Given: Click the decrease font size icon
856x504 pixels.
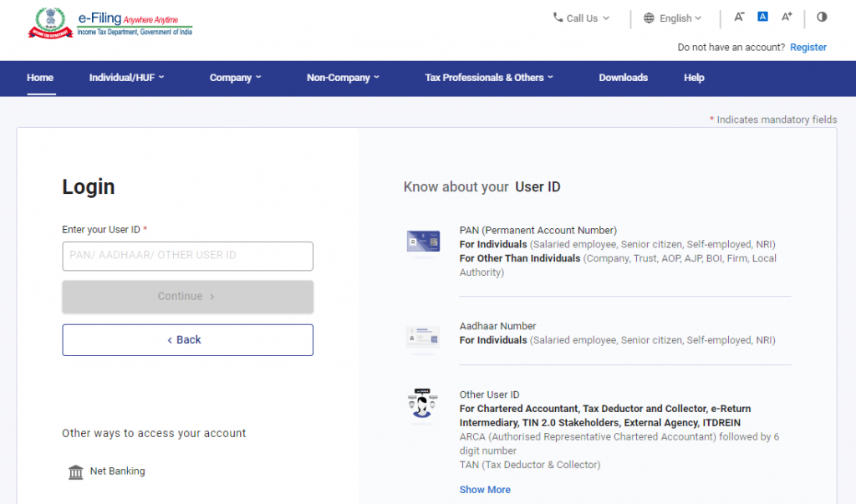Looking at the screenshot, I should [x=738, y=17].
